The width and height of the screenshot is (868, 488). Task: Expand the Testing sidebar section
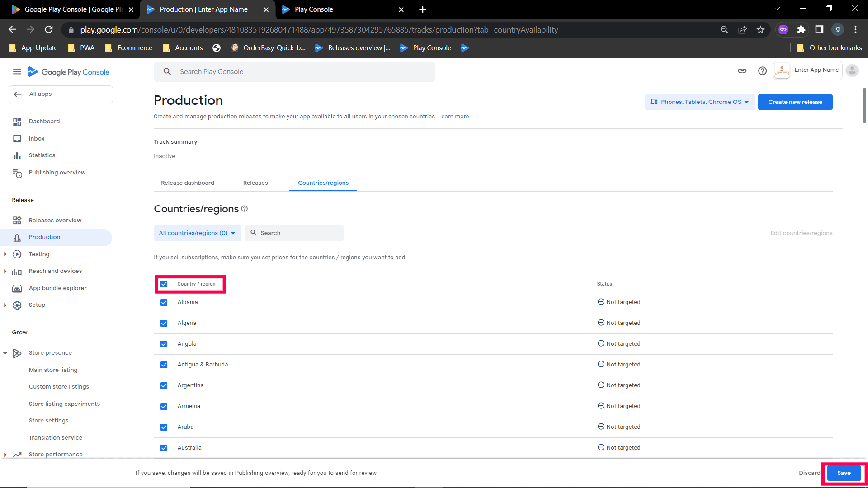pos(5,254)
